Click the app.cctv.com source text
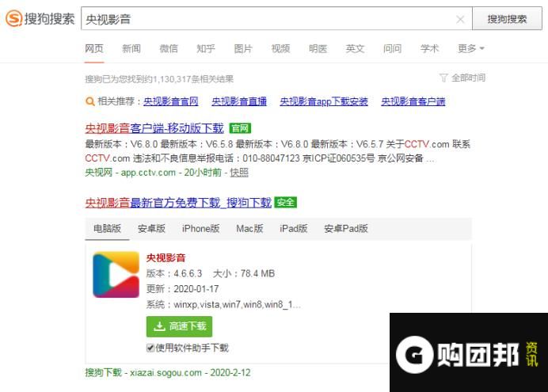 pyautogui.click(x=148, y=173)
